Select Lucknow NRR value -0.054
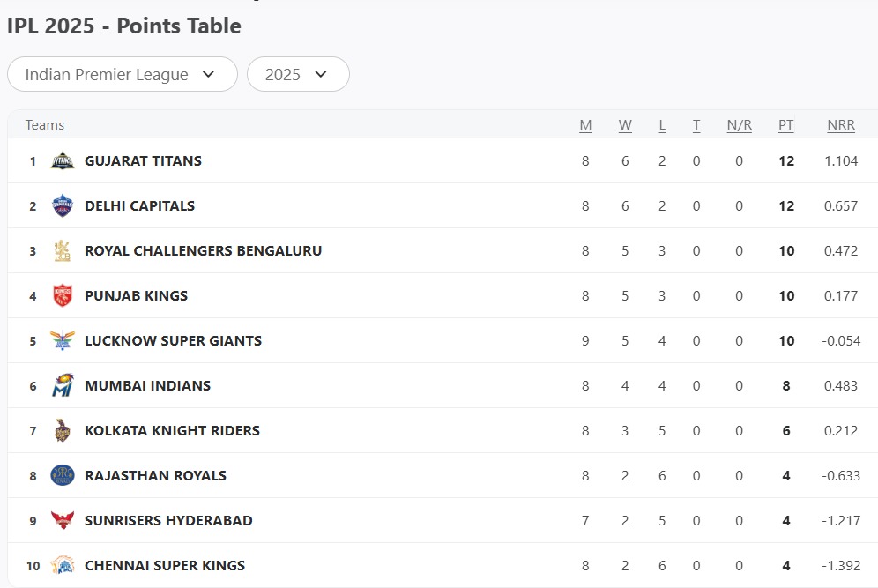 (841, 340)
